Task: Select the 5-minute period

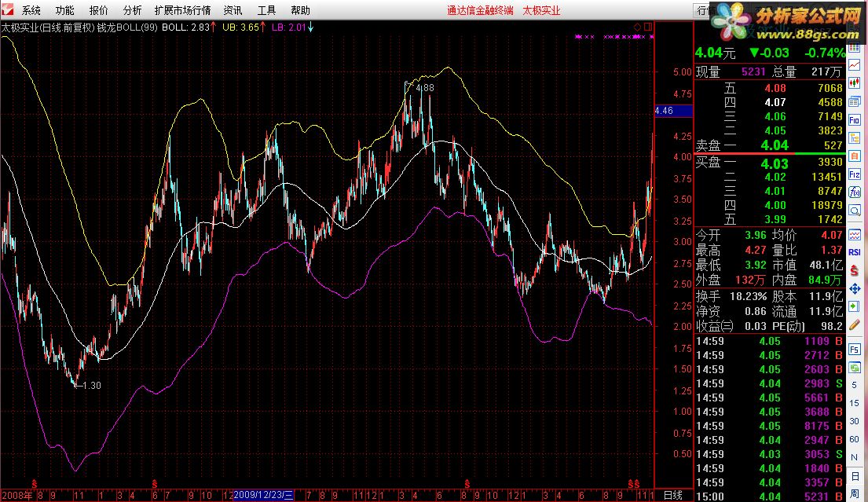Action: (x=854, y=385)
